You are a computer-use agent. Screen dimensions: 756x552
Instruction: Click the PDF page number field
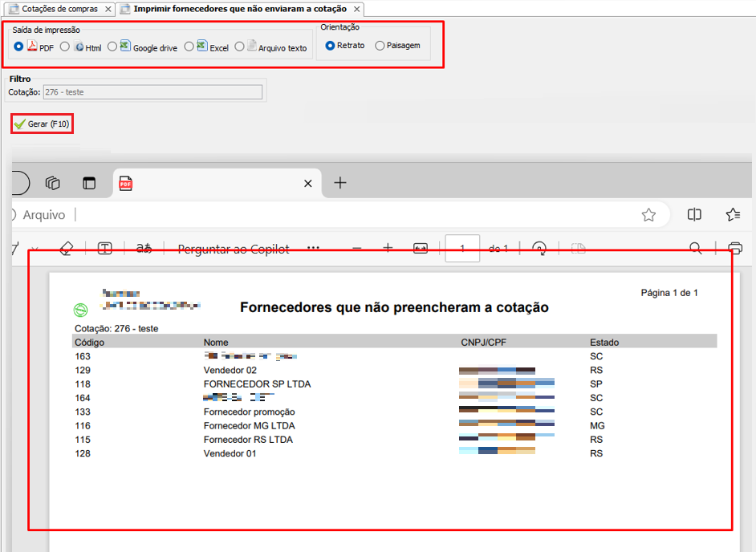click(462, 249)
